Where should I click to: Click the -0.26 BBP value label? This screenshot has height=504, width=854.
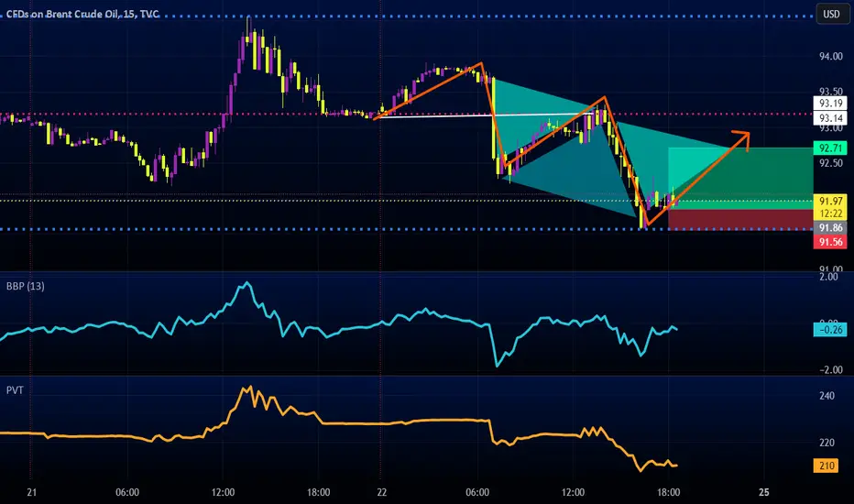pos(830,330)
